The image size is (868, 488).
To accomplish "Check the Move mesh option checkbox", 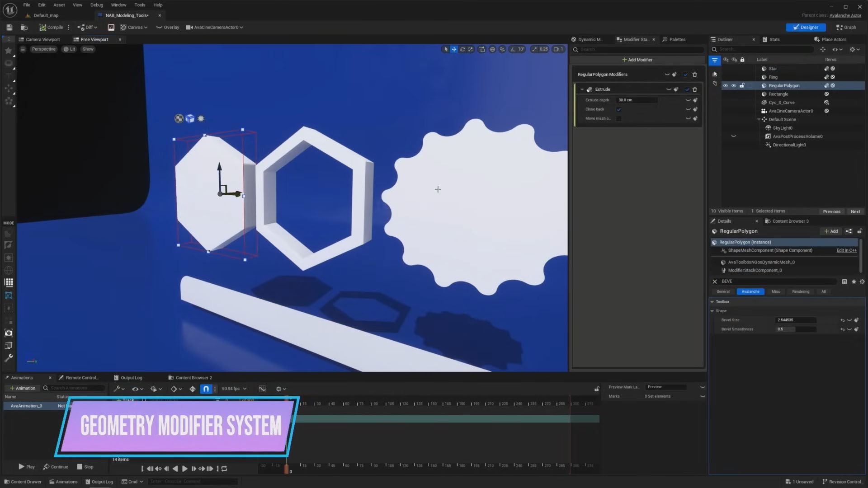I will [x=619, y=118].
